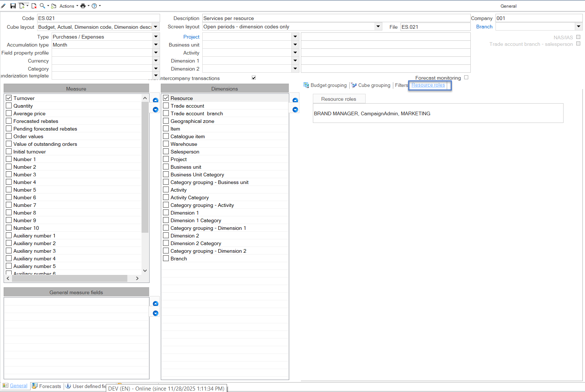Move measure up with blue up arrow

(x=156, y=100)
